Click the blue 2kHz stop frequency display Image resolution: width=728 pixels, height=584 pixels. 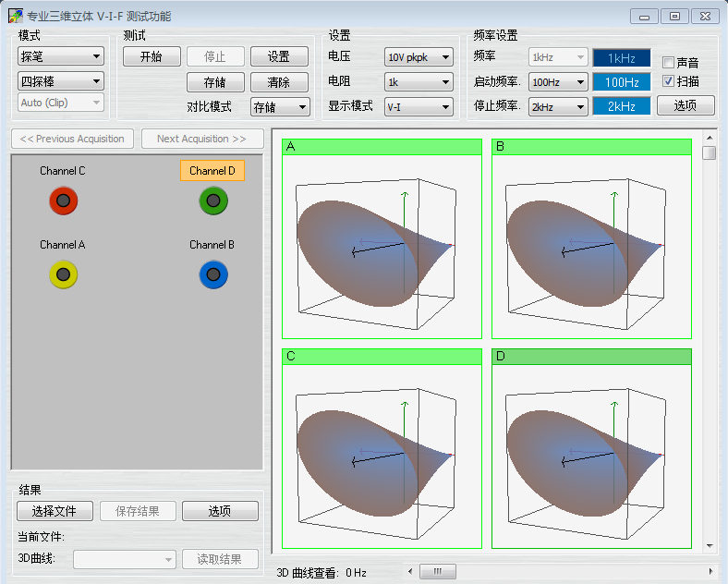622,106
